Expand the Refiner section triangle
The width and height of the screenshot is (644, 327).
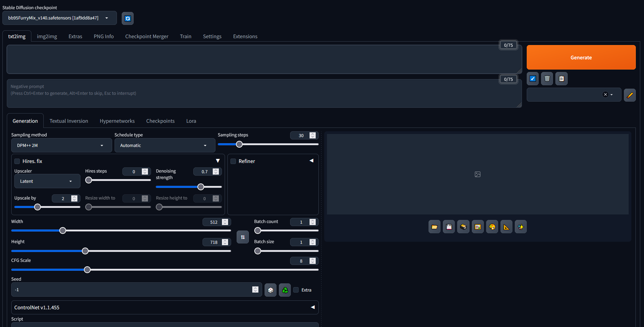(x=311, y=161)
